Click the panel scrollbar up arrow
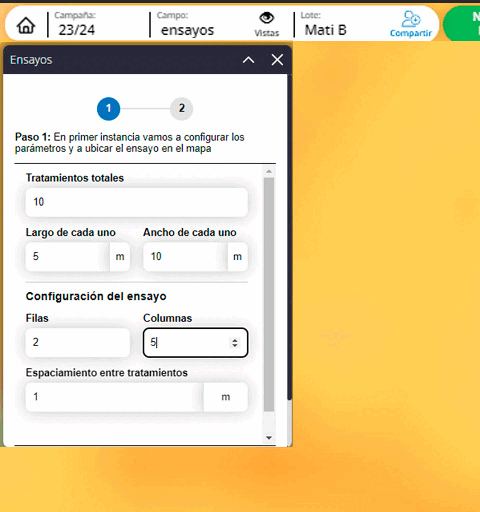 [269, 172]
